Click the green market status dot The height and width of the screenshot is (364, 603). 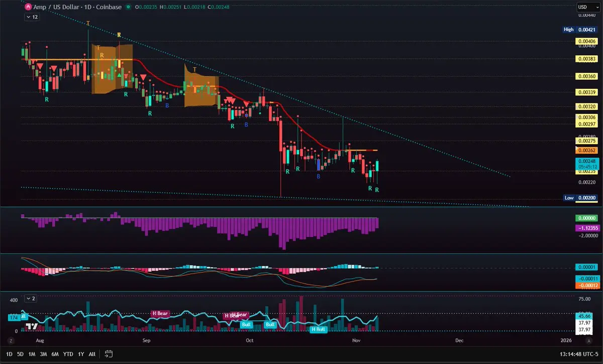pyautogui.click(x=129, y=7)
